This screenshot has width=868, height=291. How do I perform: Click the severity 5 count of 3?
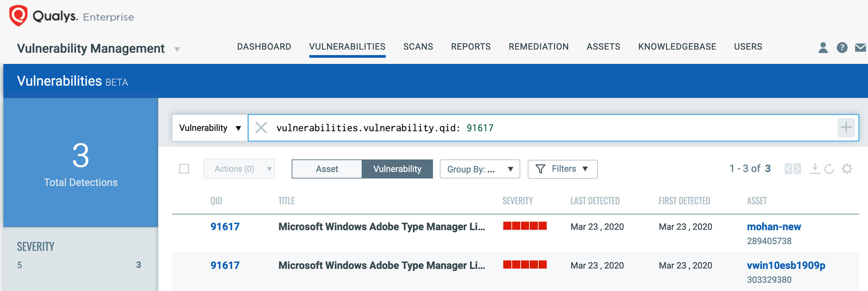(x=139, y=265)
